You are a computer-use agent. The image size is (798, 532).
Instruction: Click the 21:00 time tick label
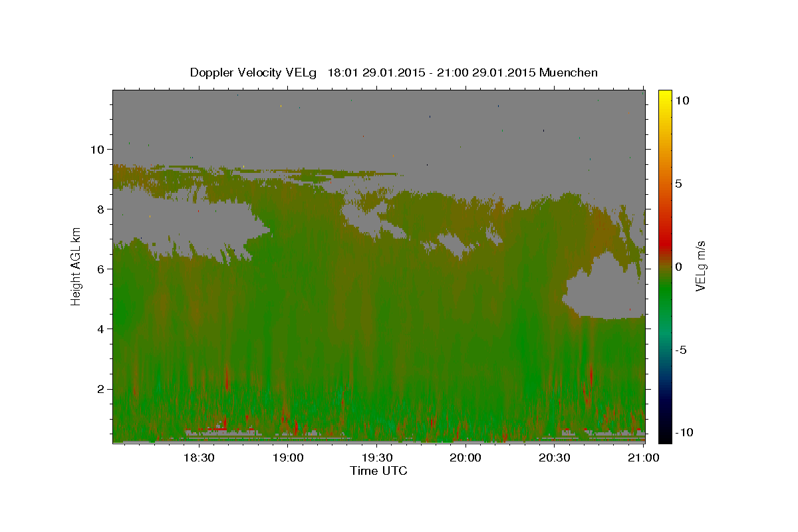pyautogui.click(x=643, y=458)
